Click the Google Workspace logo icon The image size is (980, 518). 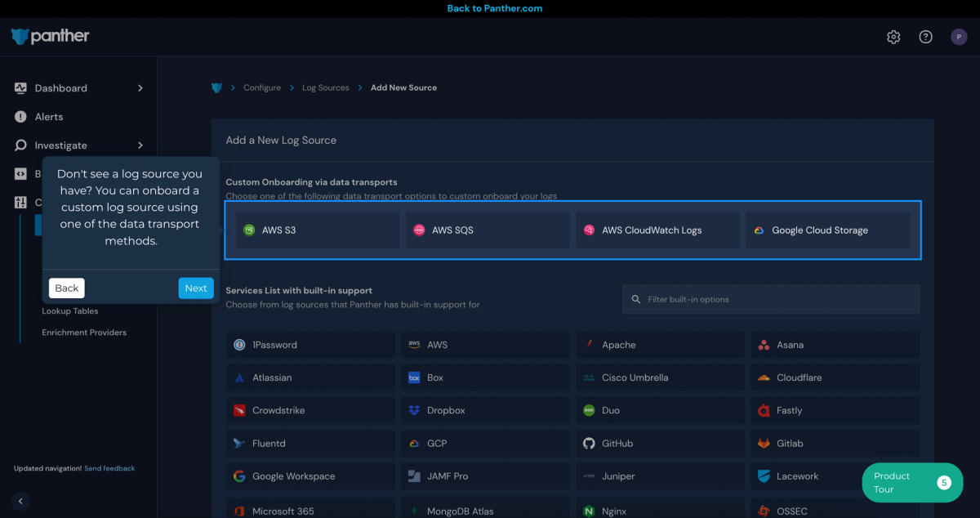click(239, 476)
